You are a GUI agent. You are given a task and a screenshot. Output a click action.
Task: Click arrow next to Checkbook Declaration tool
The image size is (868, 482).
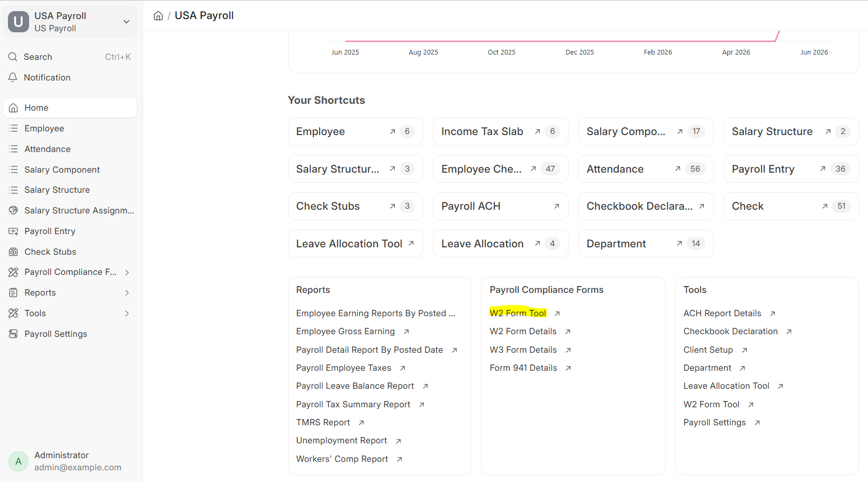tap(789, 332)
